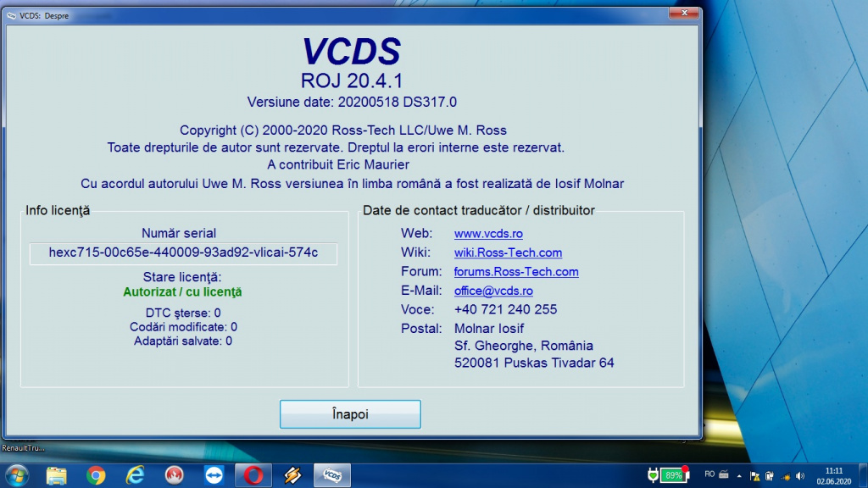Click the phone number +40 721 240 255
The height and width of the screenshot is (488, 868).
tap(505, 309)
